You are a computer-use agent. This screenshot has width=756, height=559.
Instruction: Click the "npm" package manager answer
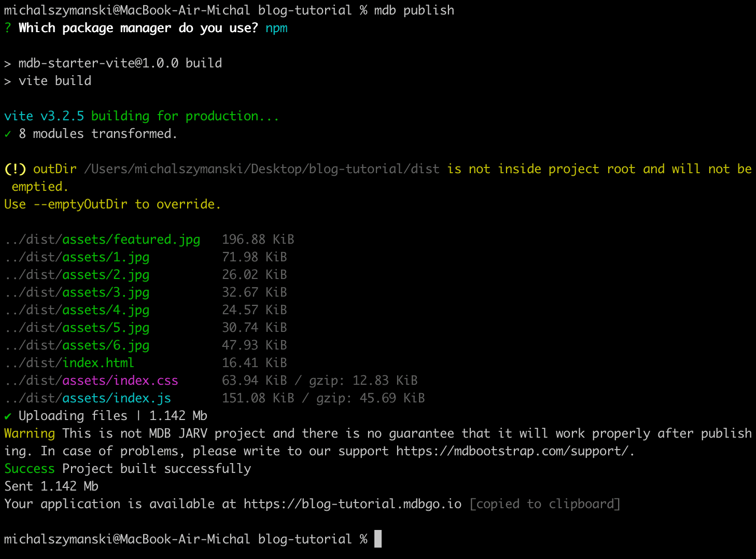tap(276, 28)
